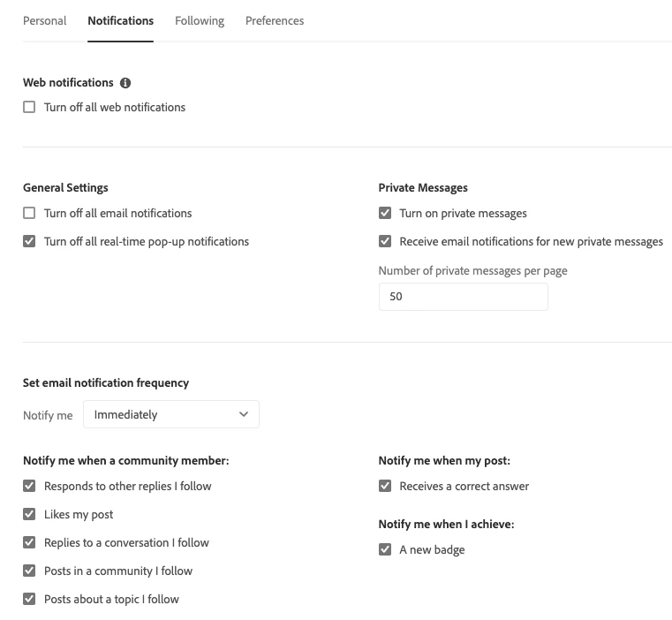Image resolution: width=672 pixels, height=620 pixels.
Task: Uncheck Replies to a conversation I follow
Action: click(x=30, y=542)
